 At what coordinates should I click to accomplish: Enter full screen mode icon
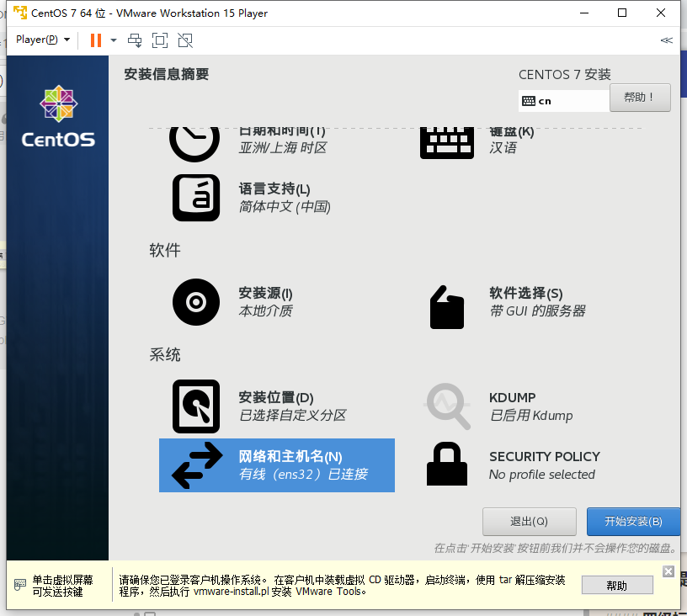coord(160,40)
